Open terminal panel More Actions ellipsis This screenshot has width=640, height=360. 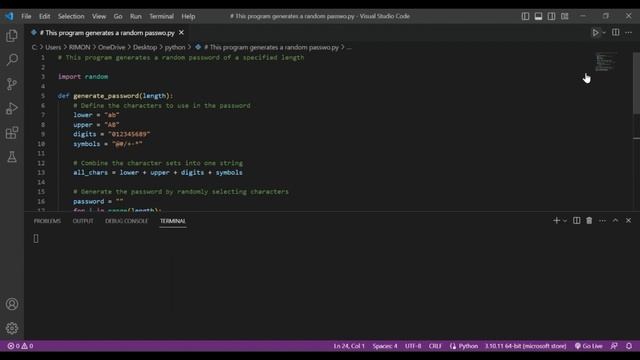point(602,220)
